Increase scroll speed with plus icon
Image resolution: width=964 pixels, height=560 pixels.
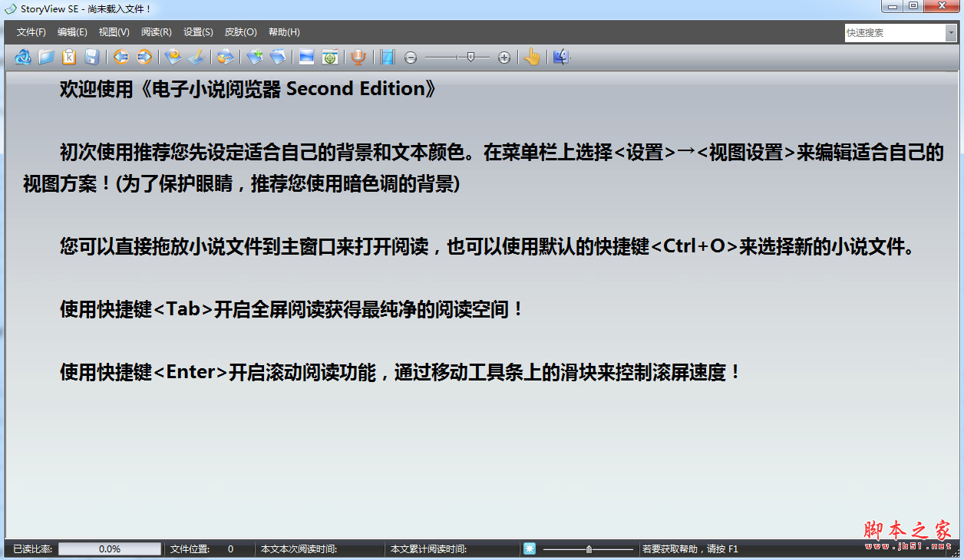pyautogui.click(x=504, y=58)
